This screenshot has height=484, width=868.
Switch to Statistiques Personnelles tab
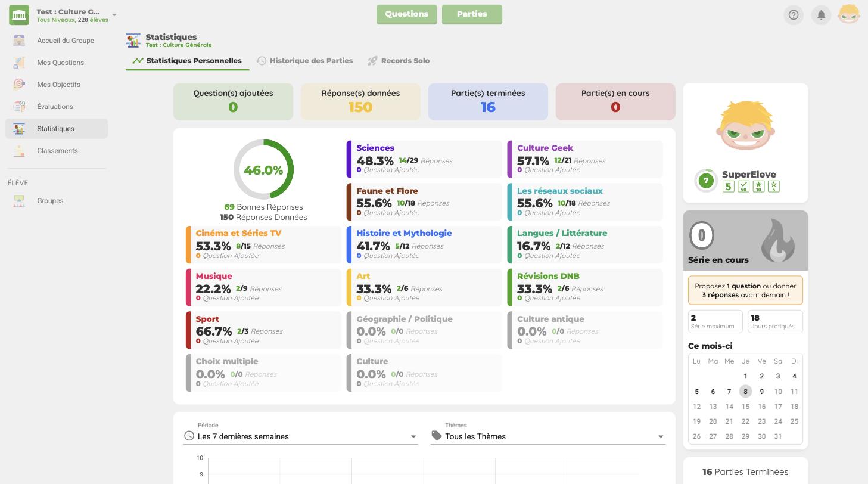click(x=187, y=61)
